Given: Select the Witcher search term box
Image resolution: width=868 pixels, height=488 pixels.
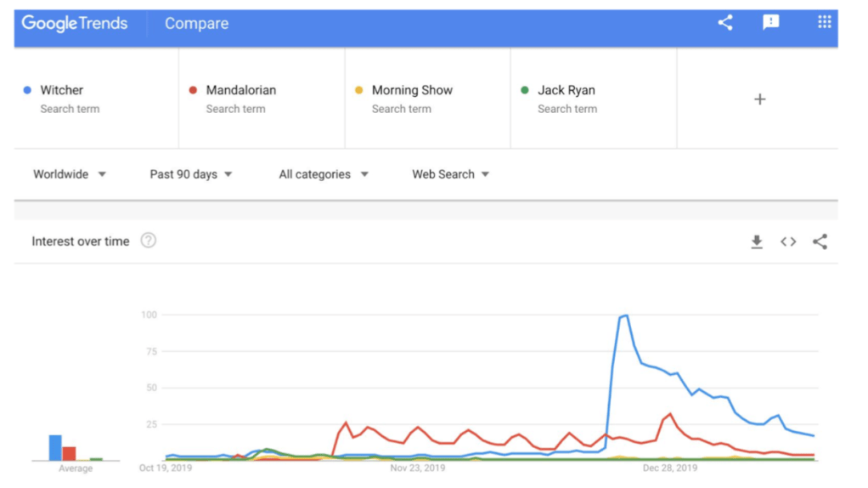Looking at the screenshot, I should (x=96, y=98).
